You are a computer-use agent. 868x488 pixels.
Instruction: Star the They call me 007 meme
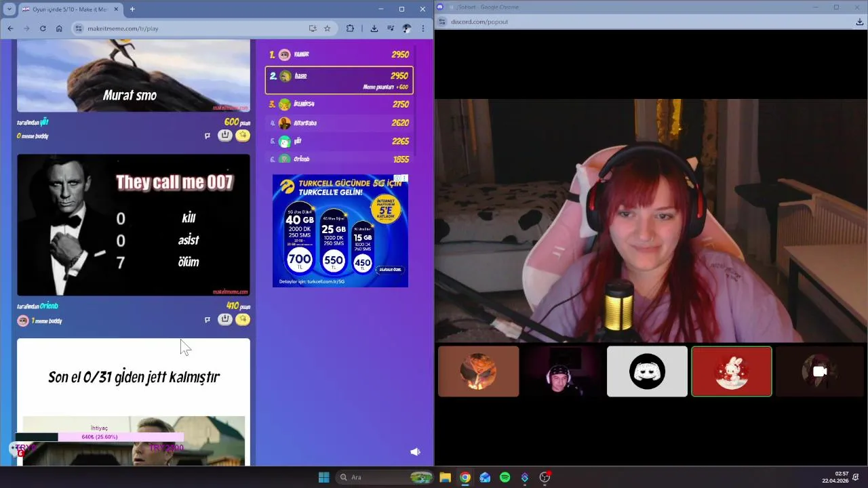[243, 319]
